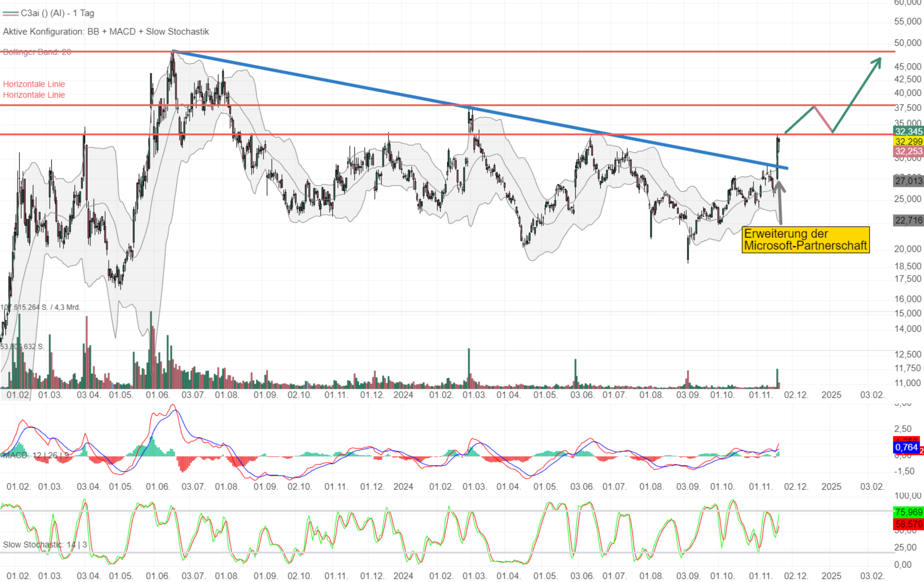Viewport: 924px width, 582px height.
Task: Click the gray 22,716 price tag
Action: [908, 220]
